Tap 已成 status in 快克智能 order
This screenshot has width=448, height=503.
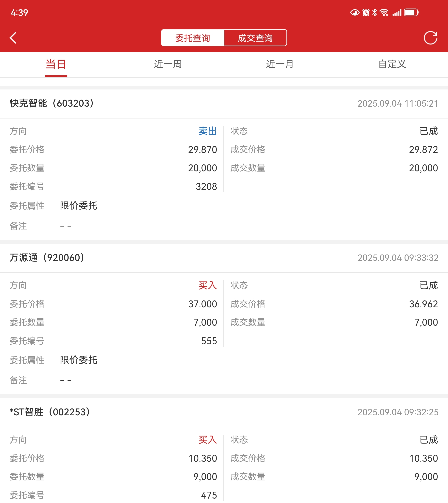[428, 131]
